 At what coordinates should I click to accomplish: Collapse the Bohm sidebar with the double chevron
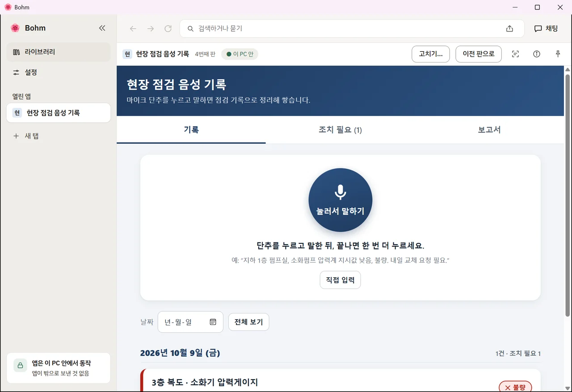coord(102,28)
